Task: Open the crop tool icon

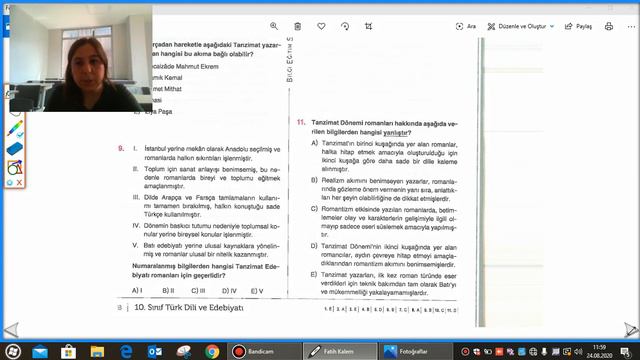Action: click(x=368, y=26)
